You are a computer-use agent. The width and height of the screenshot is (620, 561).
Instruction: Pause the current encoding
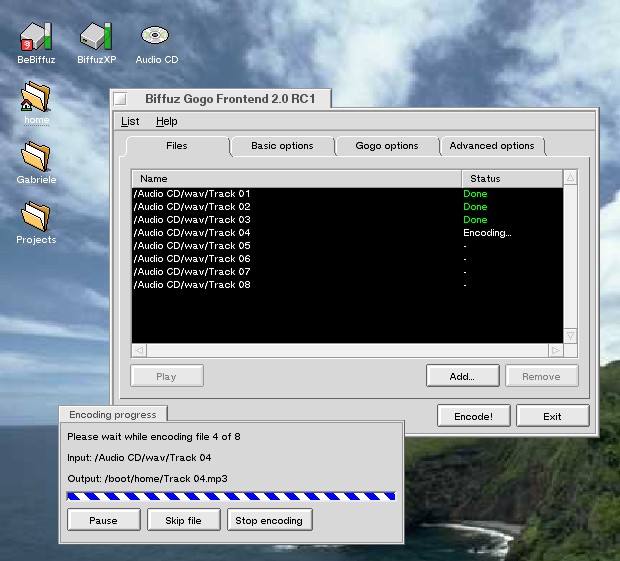pos(104,520)
